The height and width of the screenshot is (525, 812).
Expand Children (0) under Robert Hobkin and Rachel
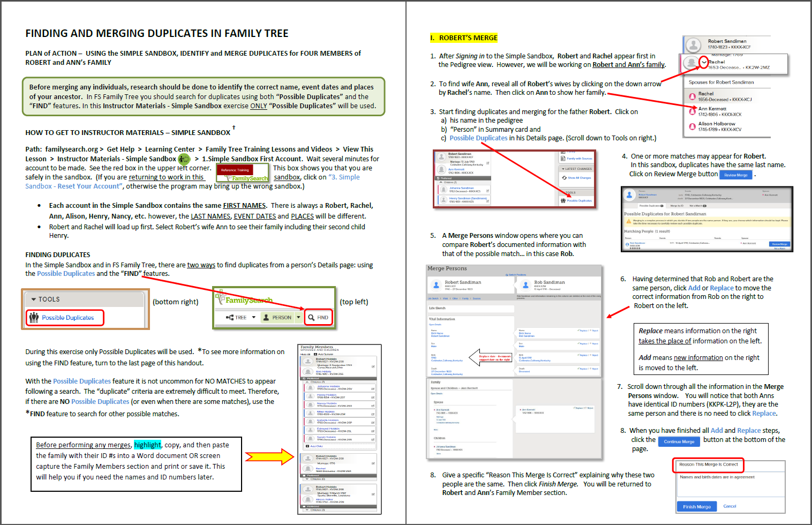pos(307,479)
